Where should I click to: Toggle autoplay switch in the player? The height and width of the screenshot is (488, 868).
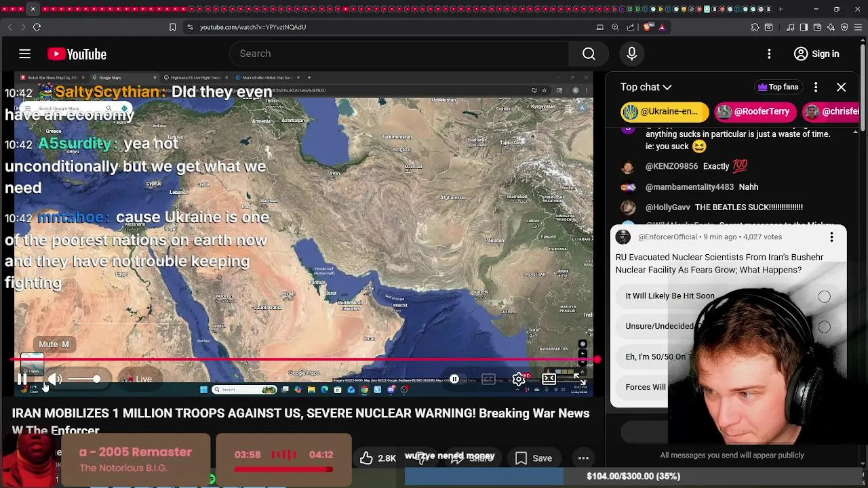[x=454, y=380]
